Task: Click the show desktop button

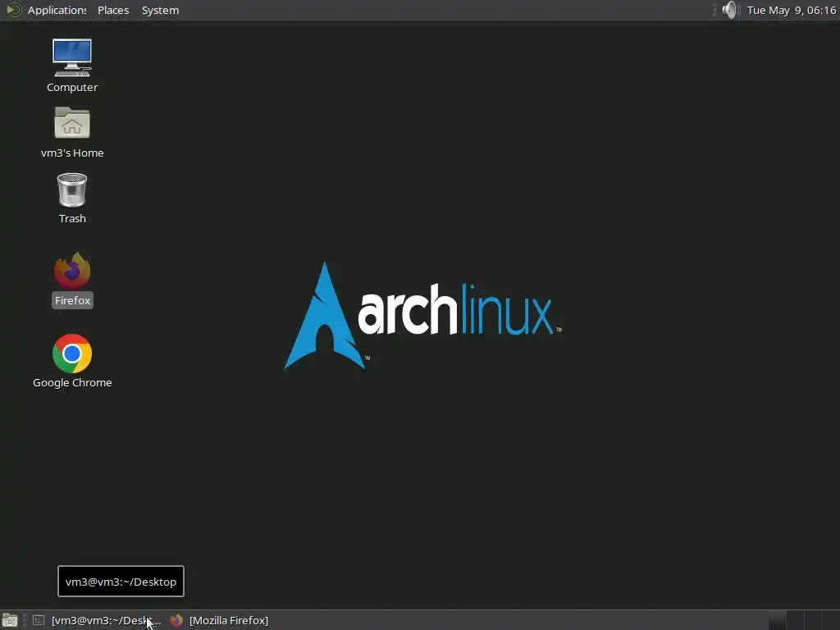Action: pyautogui.click(x=10, y=620)
